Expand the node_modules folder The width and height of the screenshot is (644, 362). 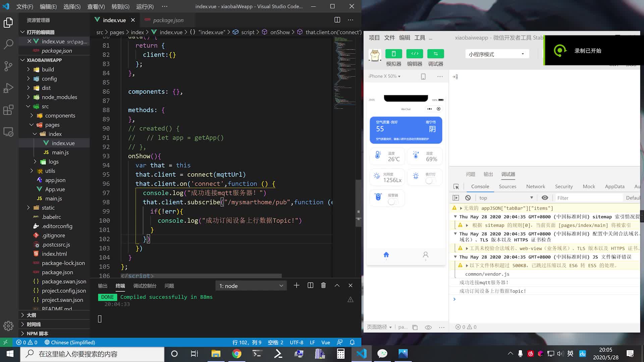pos(59,97)
